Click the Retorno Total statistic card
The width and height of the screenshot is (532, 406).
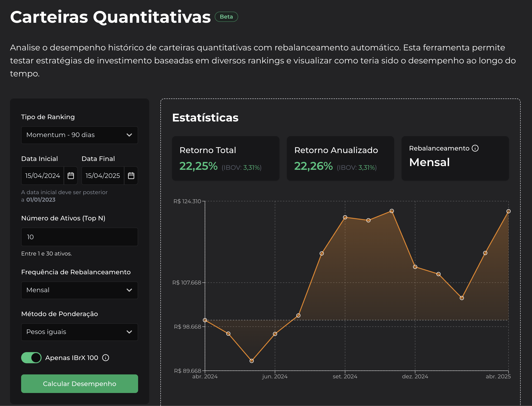click(x=225, y=158)
